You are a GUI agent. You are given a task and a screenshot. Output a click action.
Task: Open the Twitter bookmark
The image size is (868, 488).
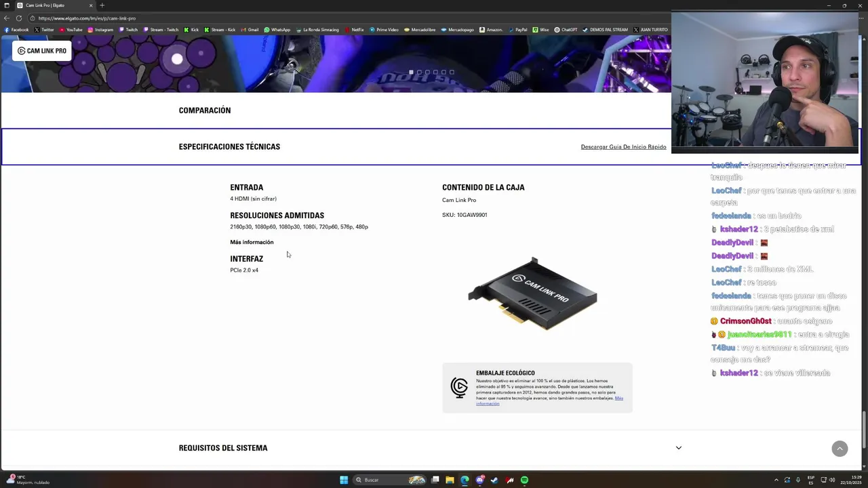44,30
